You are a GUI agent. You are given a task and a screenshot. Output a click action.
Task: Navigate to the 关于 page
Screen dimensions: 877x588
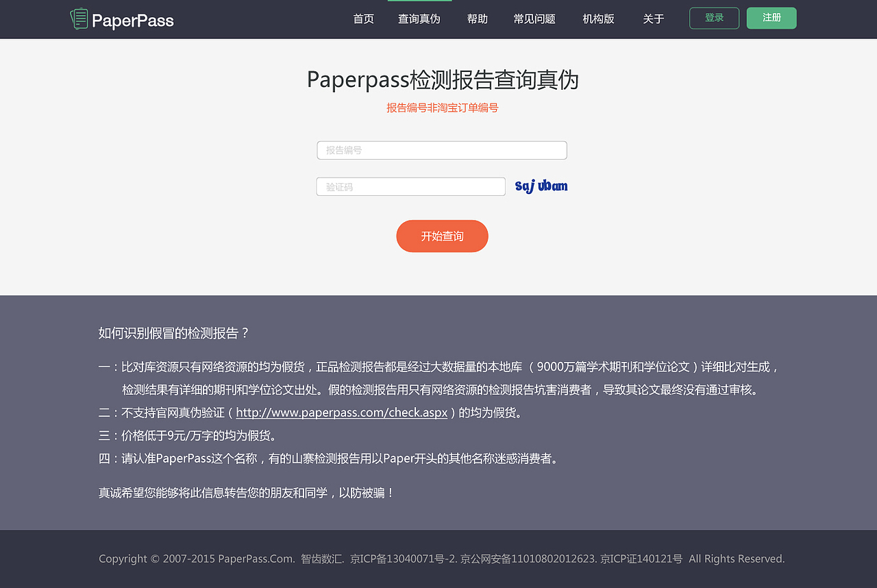click(653, 19)
